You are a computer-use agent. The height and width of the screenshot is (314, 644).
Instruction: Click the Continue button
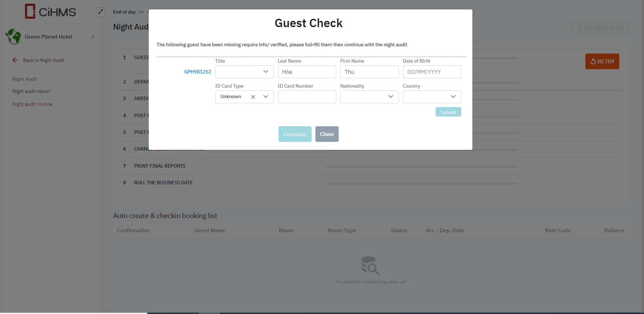295,134
